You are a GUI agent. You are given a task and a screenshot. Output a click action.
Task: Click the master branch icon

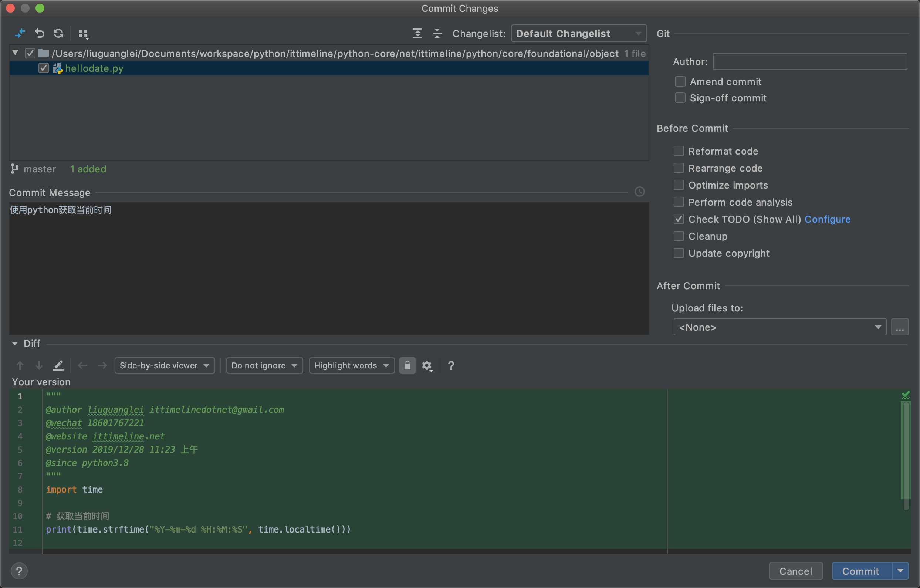click(x=14, y=169)
